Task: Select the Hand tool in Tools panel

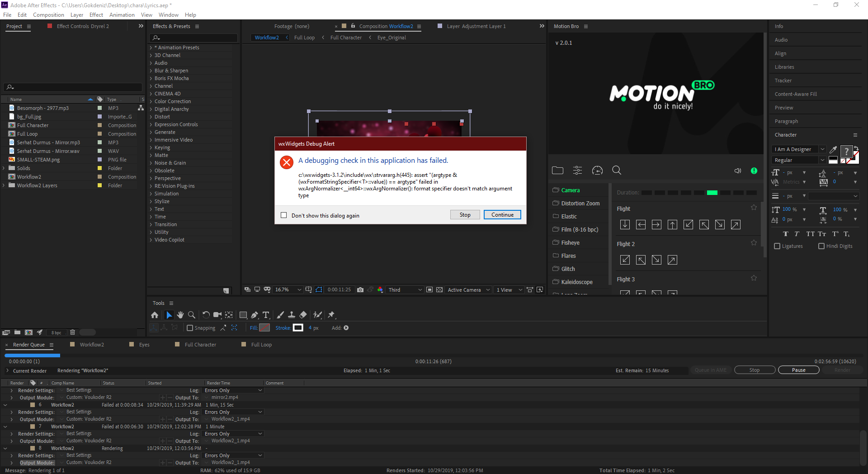Action: coord(180,315)
